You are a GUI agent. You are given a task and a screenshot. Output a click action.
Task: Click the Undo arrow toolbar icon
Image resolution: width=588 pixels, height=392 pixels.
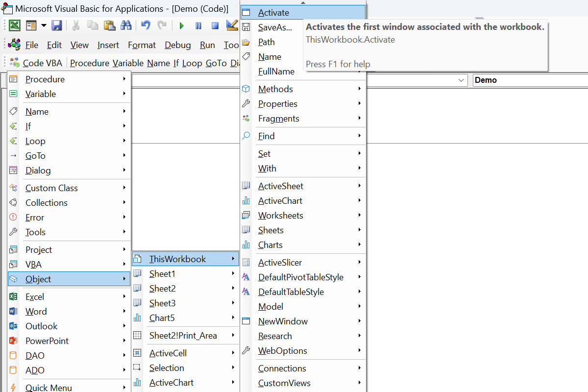(146, 25)
